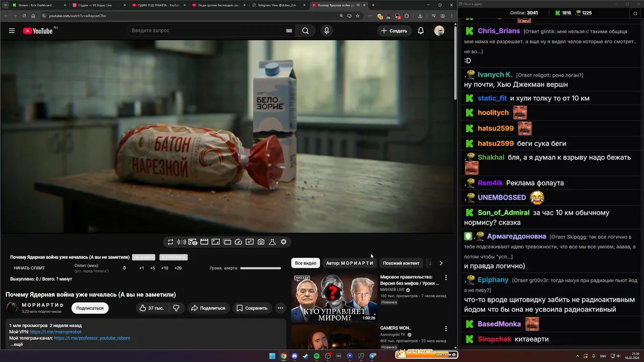The height and width of the screenshot is (362, 644).
Task: Subscribe via the Подписаться button
Action: coord(90,308)
